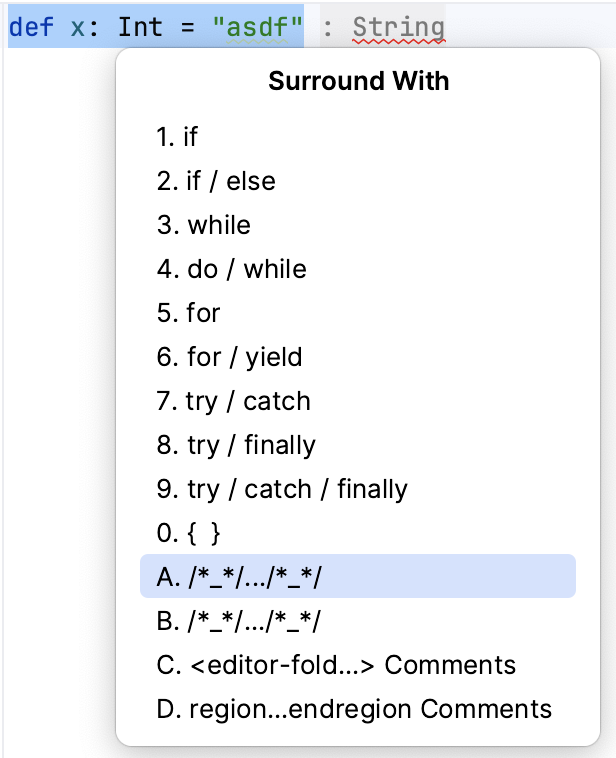Click the "asdf" string literal
This screenshot has width=616, height=758.
(258, 27)
